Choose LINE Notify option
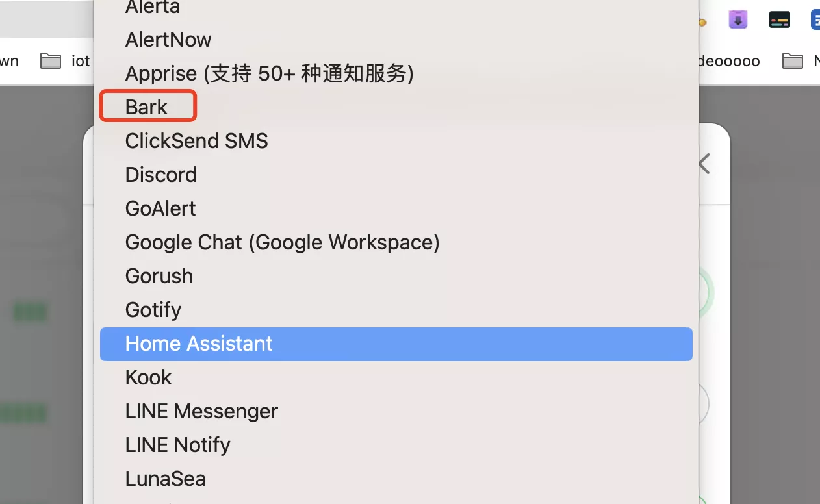The width and height of the screenshot is (820, 504). 177,445
